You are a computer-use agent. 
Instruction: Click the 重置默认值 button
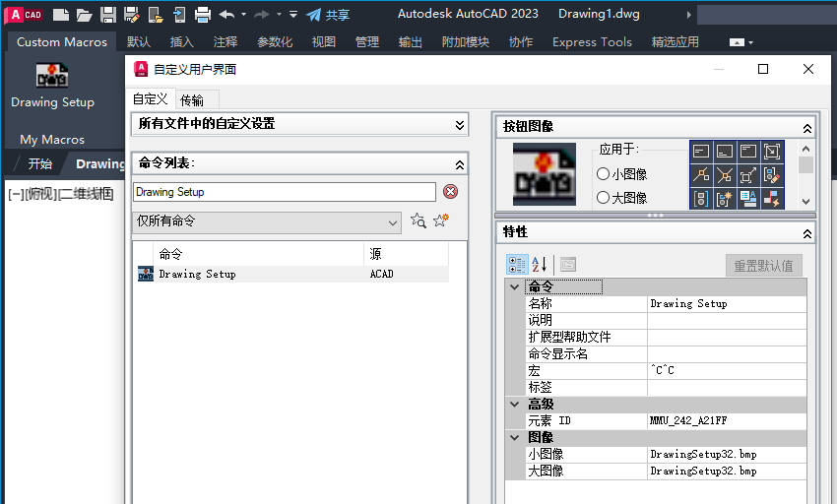(764, 266)
